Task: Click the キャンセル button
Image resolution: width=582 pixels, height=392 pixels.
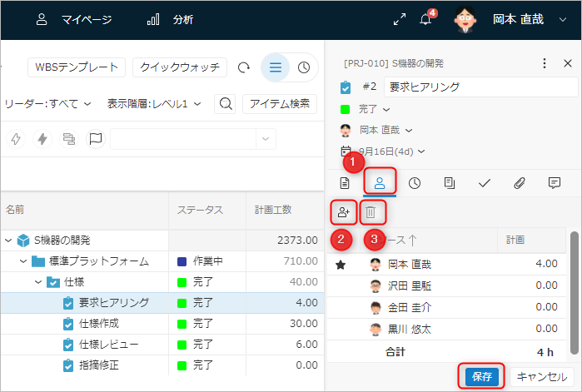Action: (541, 376)
